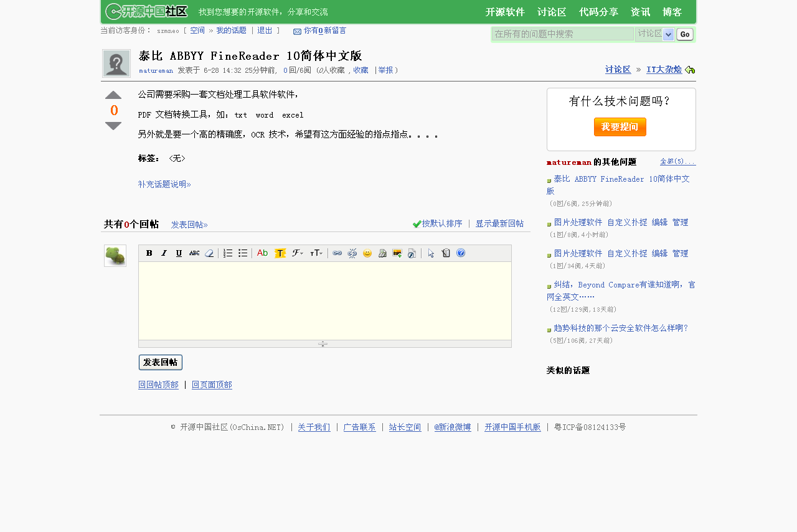Open the font family dropdown

coord(298,253)
